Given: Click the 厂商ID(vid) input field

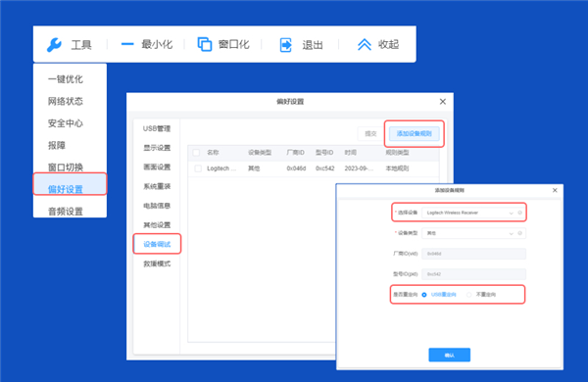Looking at the screenshot, I should pos(473,254).
